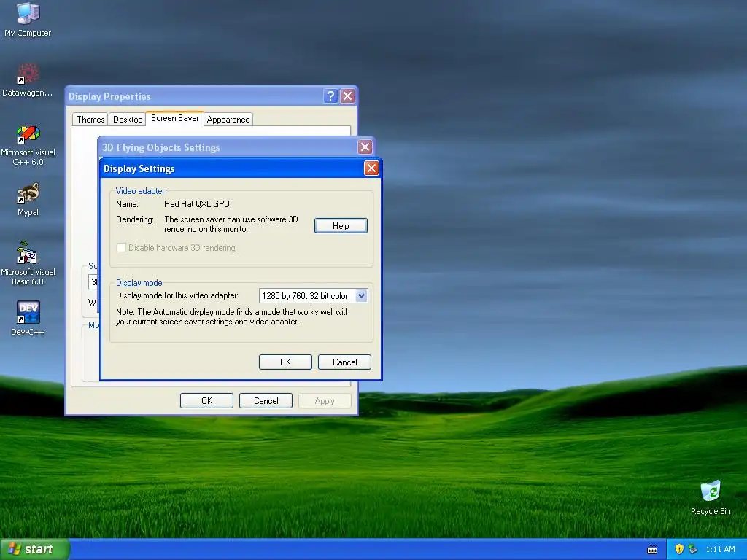747x560 pixels.
Task: Click the Display Properties help question-mark button
Action: 330,96
